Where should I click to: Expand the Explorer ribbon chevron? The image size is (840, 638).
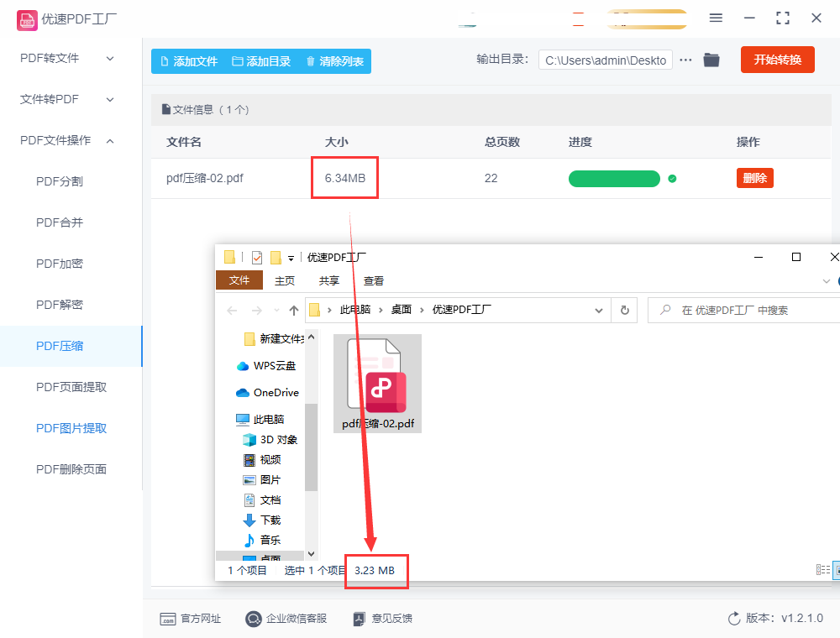[x=826, y=281]
